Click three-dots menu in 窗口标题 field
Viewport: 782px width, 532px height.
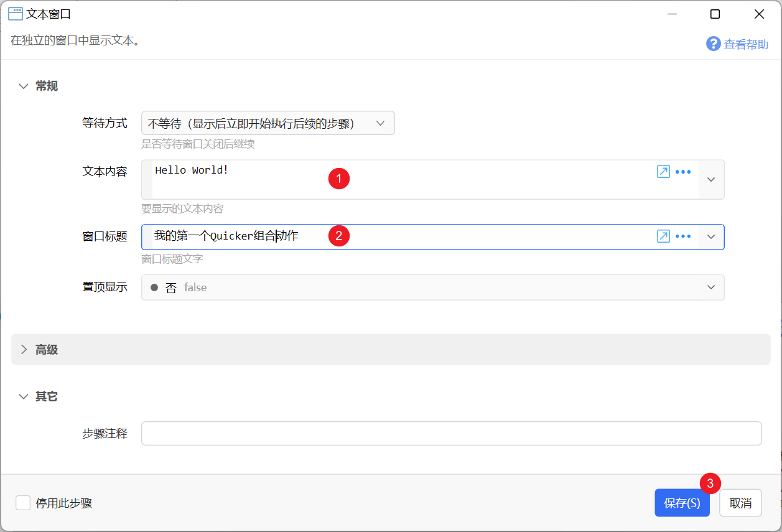coord(683,236)
